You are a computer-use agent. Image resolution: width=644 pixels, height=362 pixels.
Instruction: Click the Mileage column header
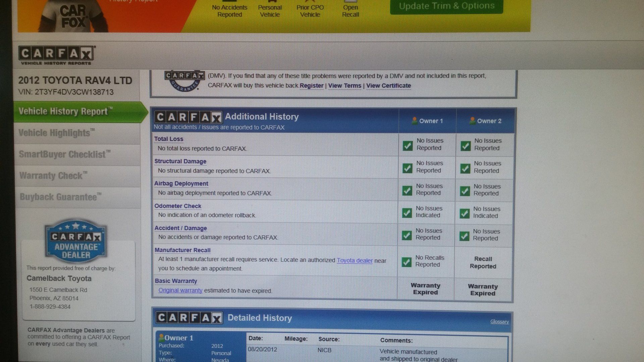pyautogui.click(x=296, y=339)
